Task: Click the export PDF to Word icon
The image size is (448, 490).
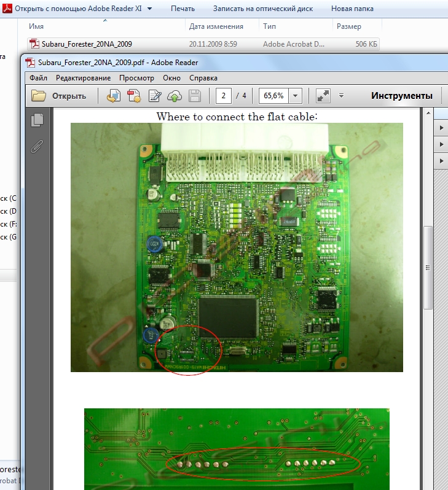Action: (x=114, y=96)
